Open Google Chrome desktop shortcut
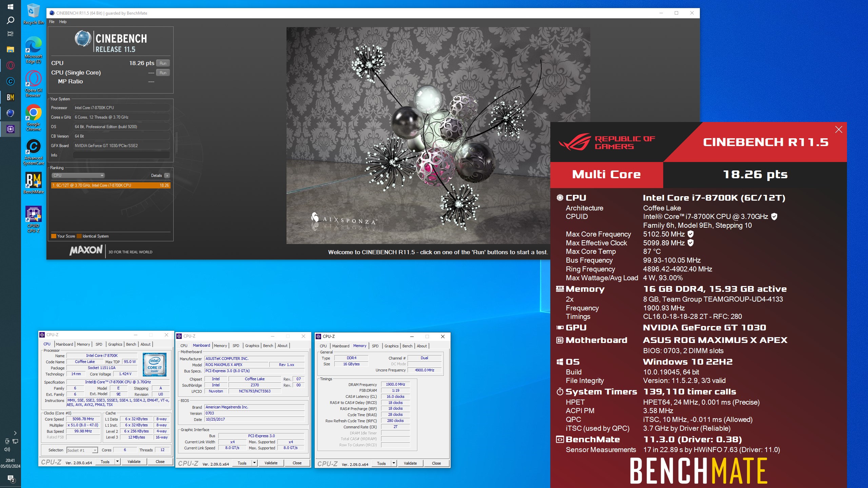 coord(33,118)
